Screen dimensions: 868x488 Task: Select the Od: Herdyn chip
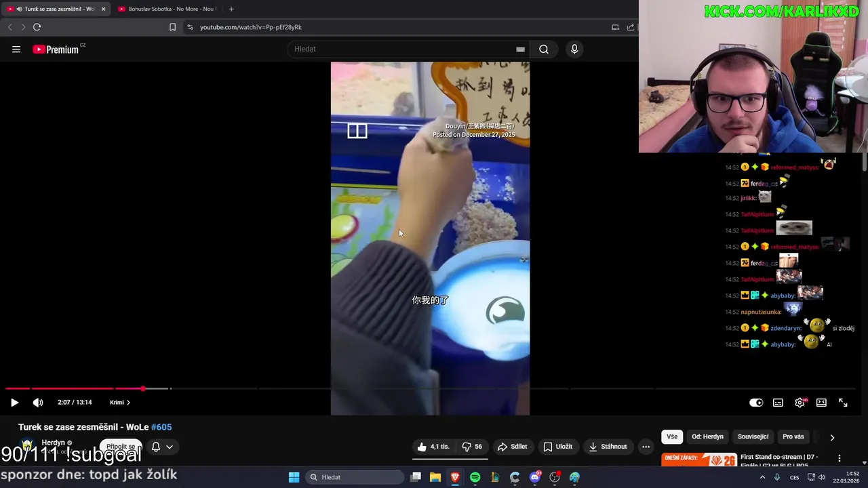click(x=707, y=437)
